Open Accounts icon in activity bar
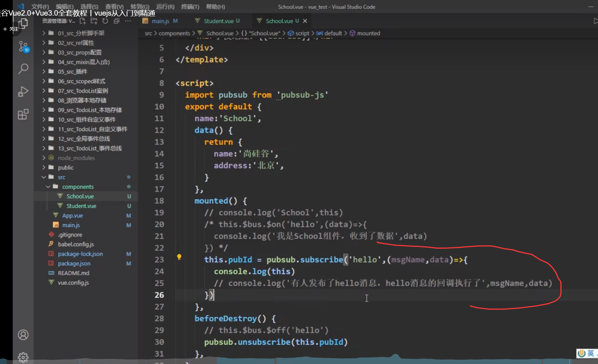This screenshot has width=598, height=364. point(23,335)
